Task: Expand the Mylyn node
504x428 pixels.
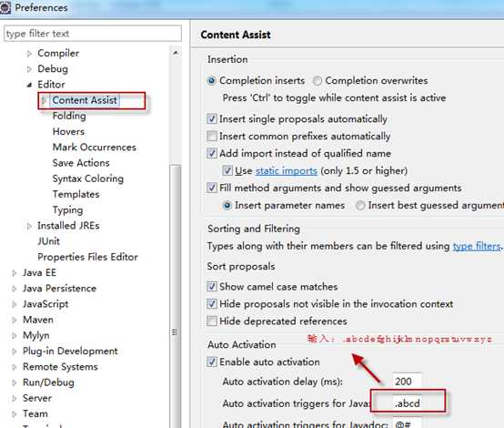Action: (x=15, y=336)
